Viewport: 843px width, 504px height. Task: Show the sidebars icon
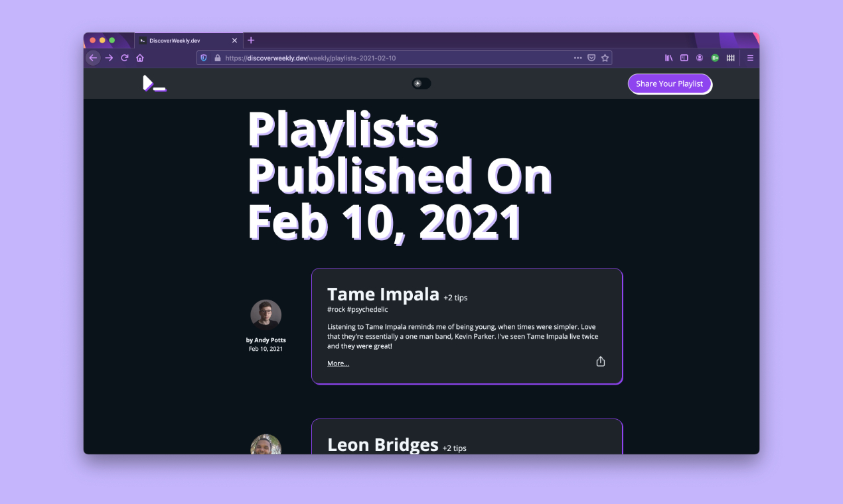[684, 58]
